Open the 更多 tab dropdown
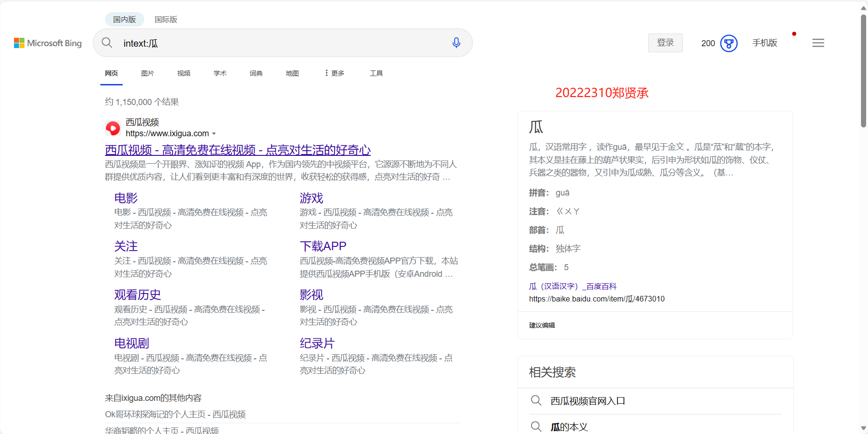 pyautogui.click(x=335, y=73)
